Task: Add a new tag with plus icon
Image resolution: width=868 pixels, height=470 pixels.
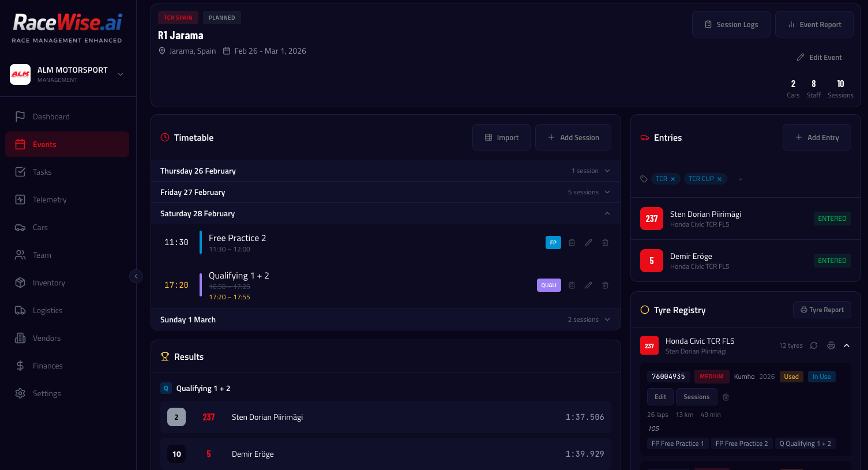Action: 741,179
